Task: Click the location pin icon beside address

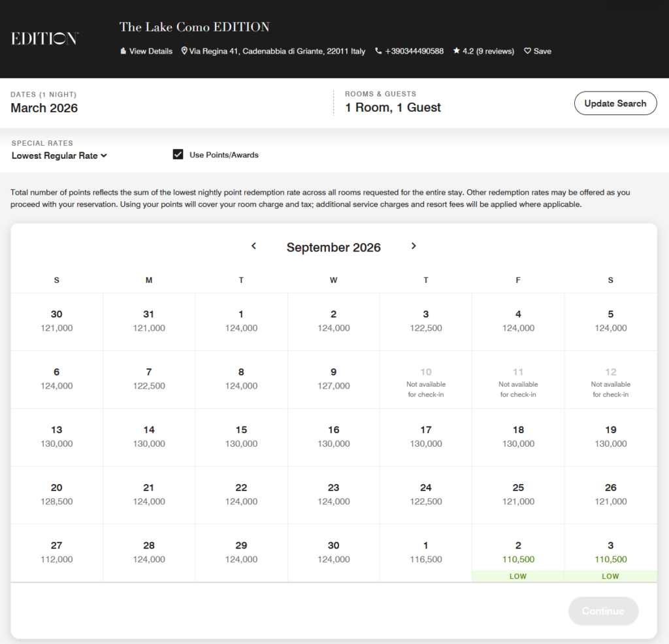Action: coord(184,51)
